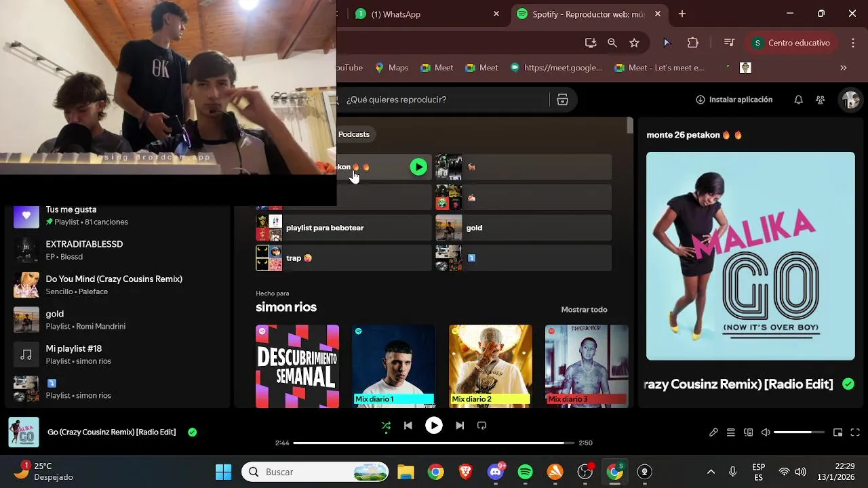868x488 pixels.
Task: Adjust the Spotify volume slider
Action: coord(799,432)
